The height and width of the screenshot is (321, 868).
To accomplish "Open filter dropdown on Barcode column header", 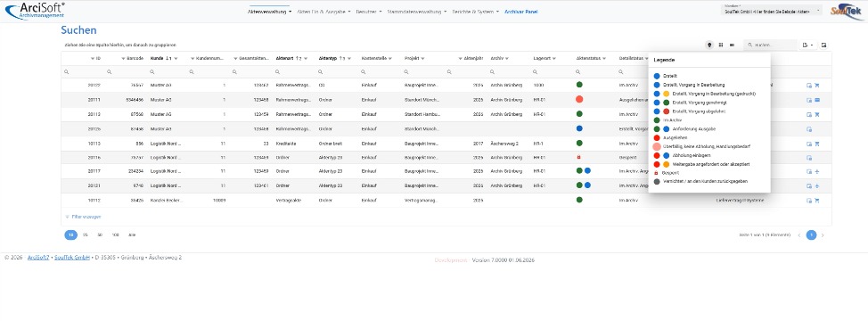I will [x=124, y=58].
